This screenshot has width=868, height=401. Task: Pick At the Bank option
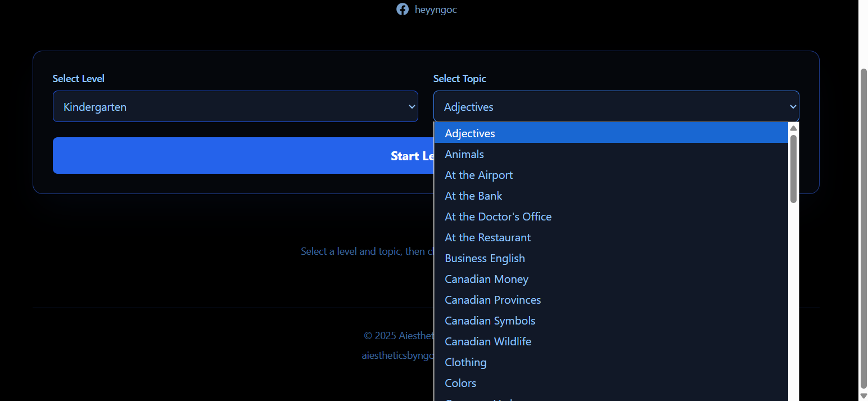[473, 196]
